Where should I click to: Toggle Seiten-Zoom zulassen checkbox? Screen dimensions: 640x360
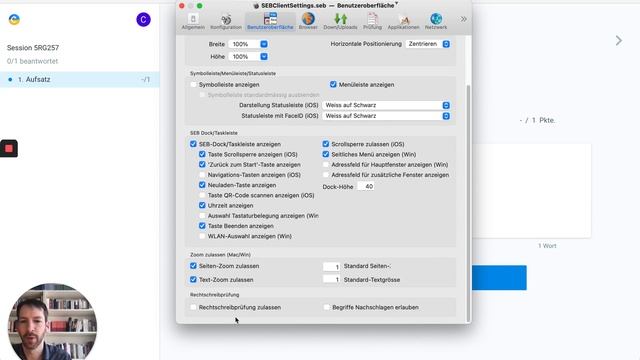[193, 266]
